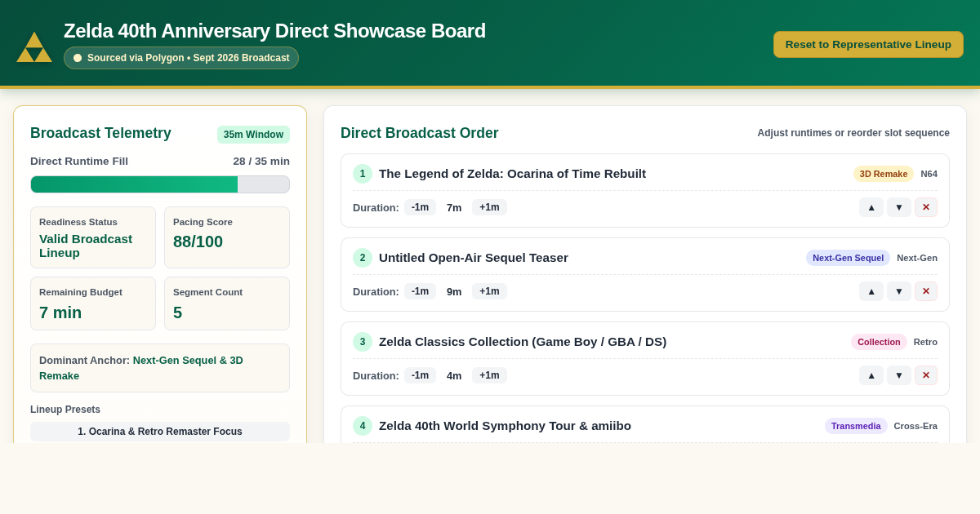
Task: Increase Open-Air Sequel Teaser duration by 1m
Action: click(489, 291)
